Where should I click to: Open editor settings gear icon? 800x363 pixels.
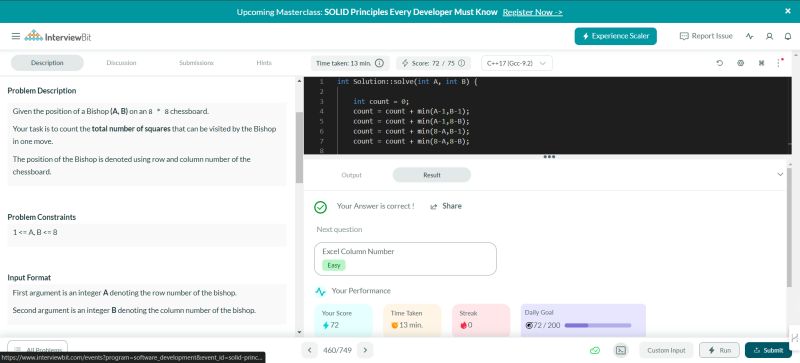(x=740, y=63)
